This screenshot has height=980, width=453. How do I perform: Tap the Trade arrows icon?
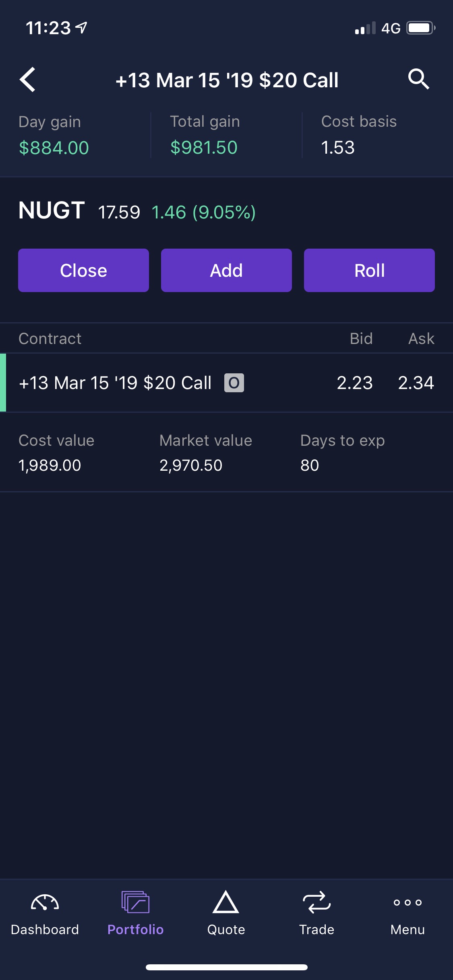(316, 902)
